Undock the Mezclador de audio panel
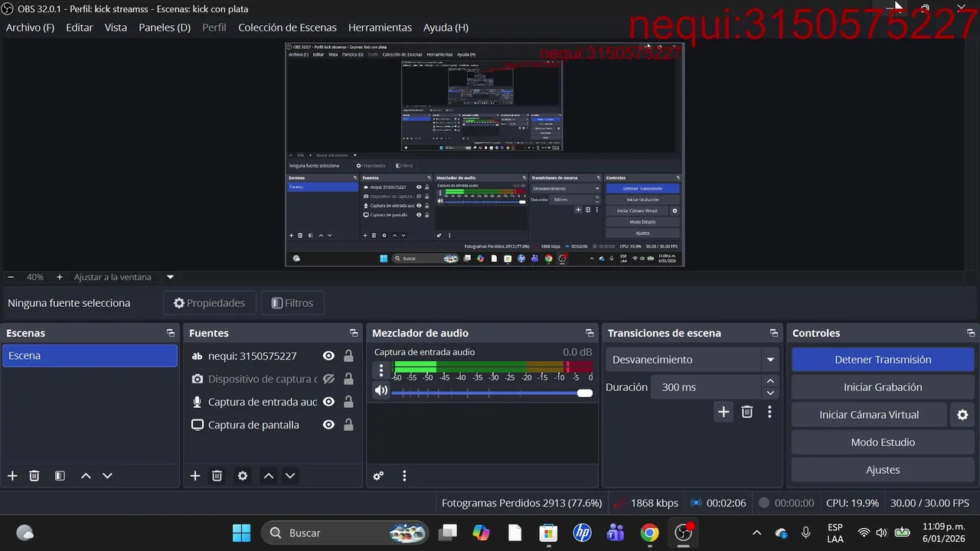This screenshot has width=980, height=551. (x=590, y=333)
